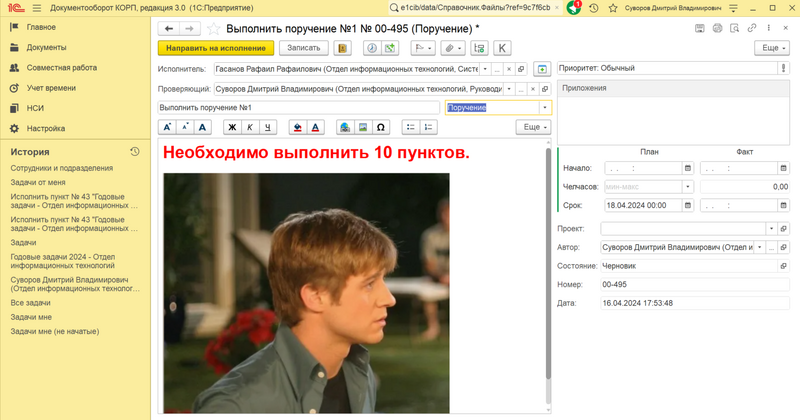Toggle underline Ч formatting
The width and height of the screenshot is (800, 420).
tap(268, 127)
